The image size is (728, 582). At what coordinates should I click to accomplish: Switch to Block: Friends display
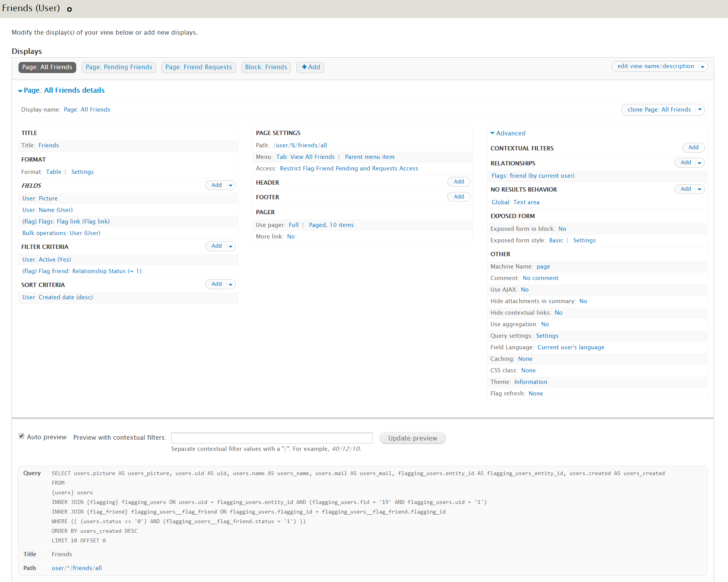pos(266,67)
